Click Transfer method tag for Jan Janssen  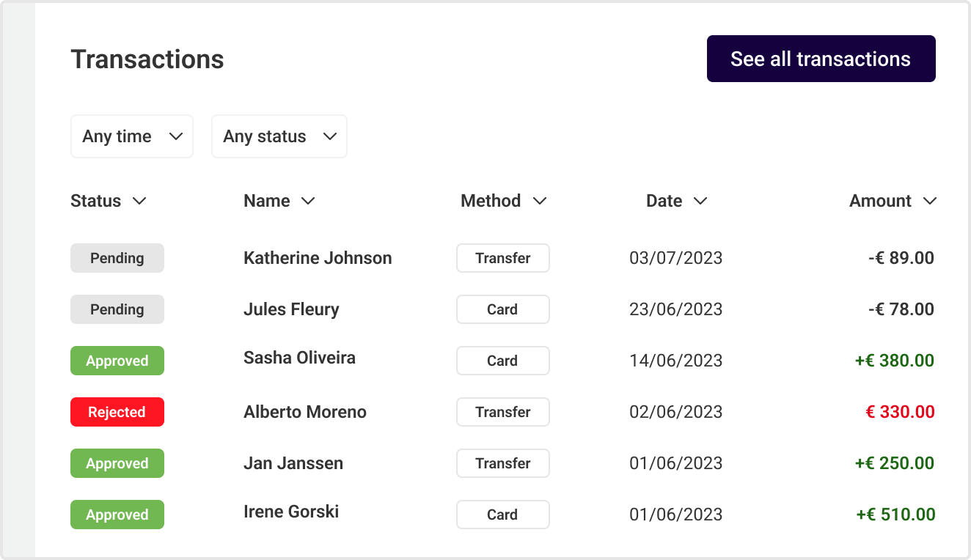pos(503,463)
